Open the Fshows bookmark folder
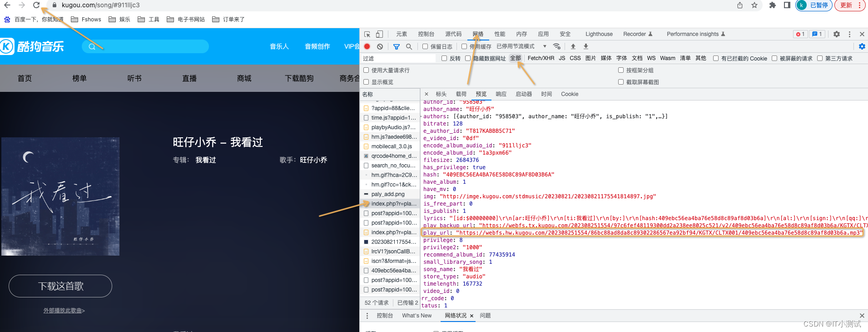This screenshot has height=332, width=868. (x=86, y=20)
